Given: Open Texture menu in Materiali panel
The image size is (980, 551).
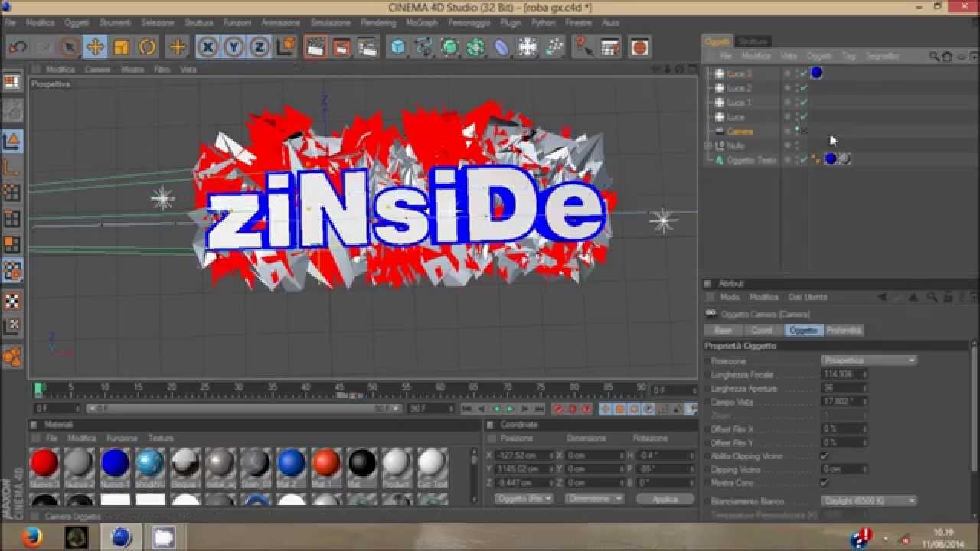Looking at the screenshot, I should [161, 439].
